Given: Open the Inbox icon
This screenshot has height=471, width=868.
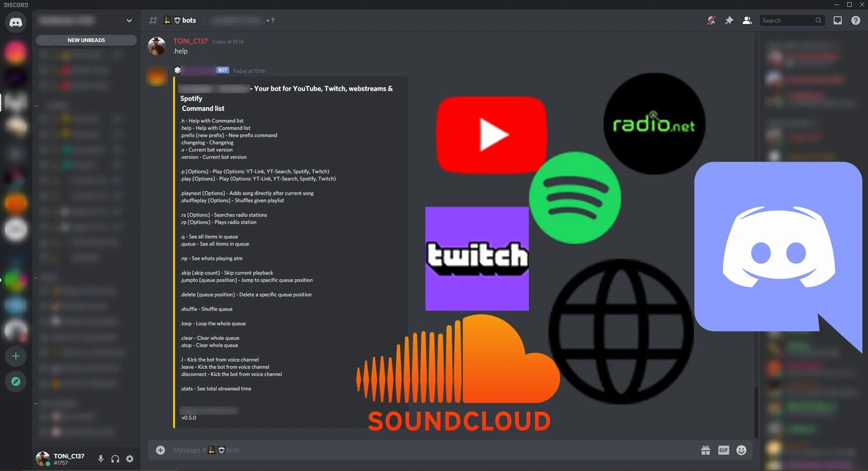Looking at the screenshot, I should point(838,20).
